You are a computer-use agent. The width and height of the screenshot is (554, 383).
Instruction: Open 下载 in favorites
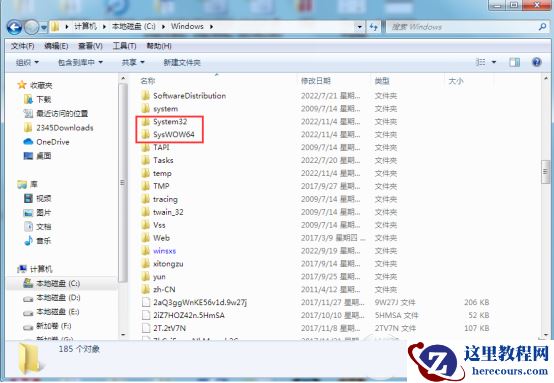click(x=38, y=99)
